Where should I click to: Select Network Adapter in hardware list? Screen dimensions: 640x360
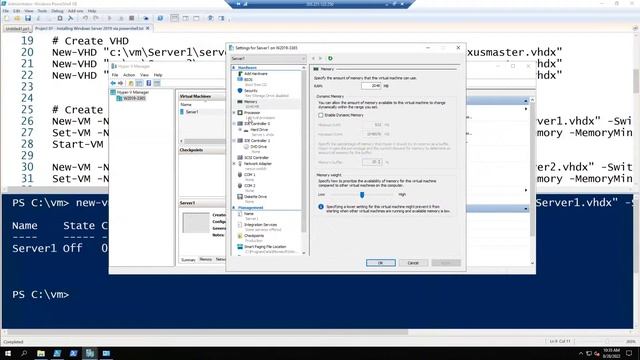[x=258, y=163]
